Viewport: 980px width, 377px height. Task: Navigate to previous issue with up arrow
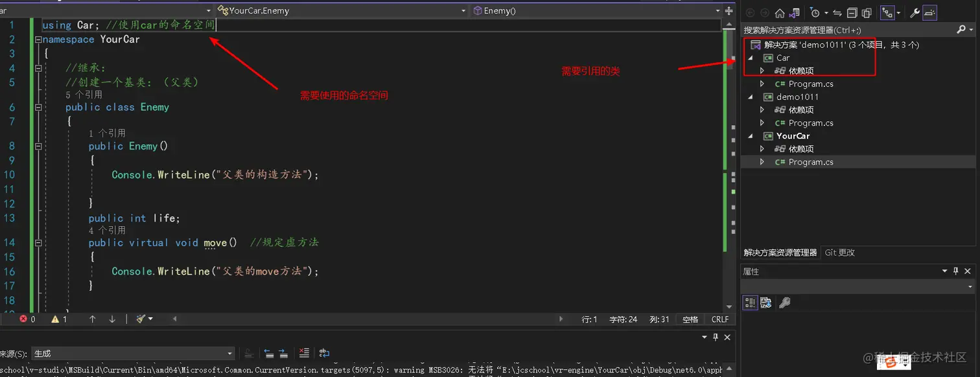point(93,319)
